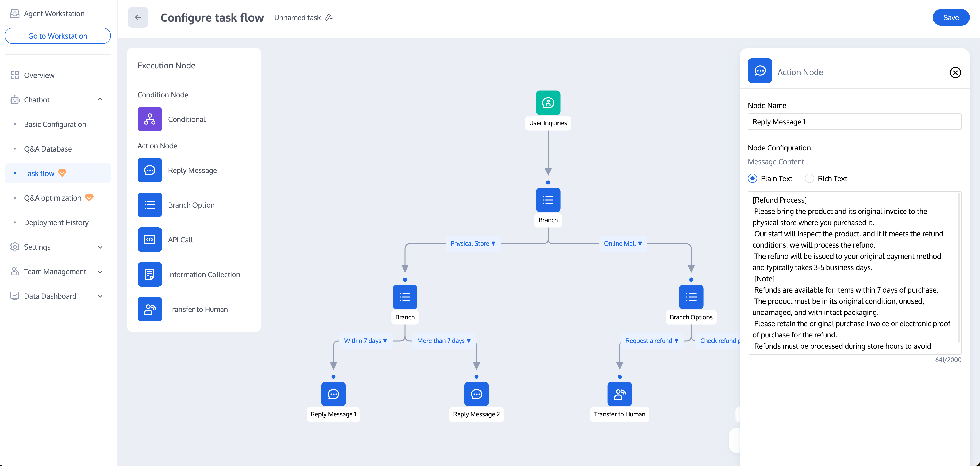Click Go to Workstation button
Screen dimensions: 980x466
58,36
